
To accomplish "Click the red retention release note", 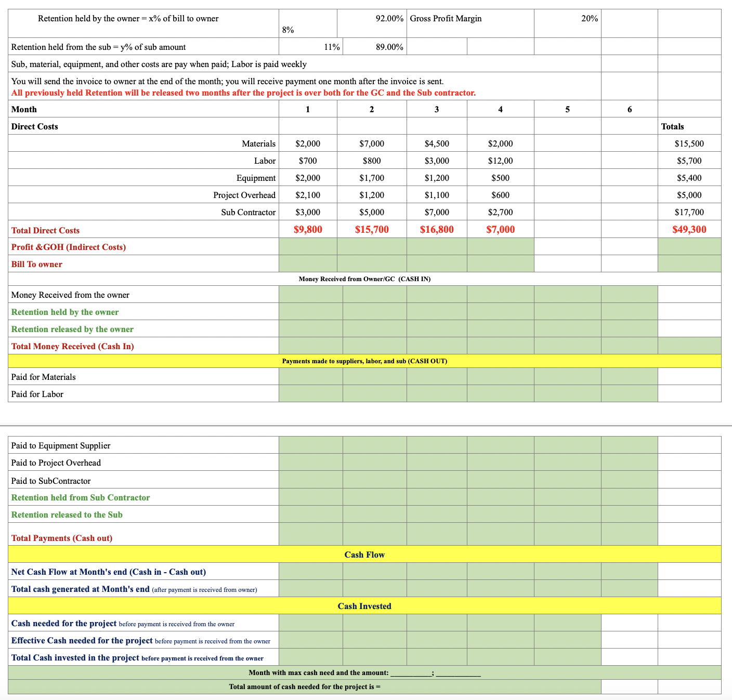I will tap(243, 93).
